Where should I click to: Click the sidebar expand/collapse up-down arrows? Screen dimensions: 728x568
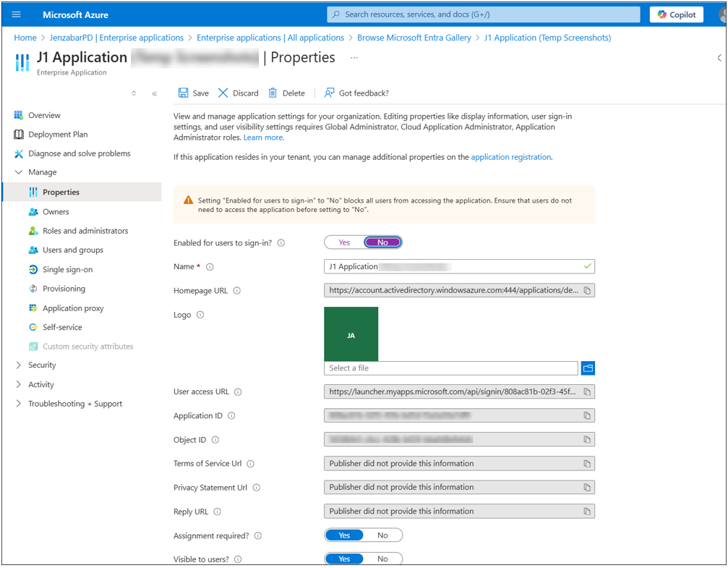[134, 93]
